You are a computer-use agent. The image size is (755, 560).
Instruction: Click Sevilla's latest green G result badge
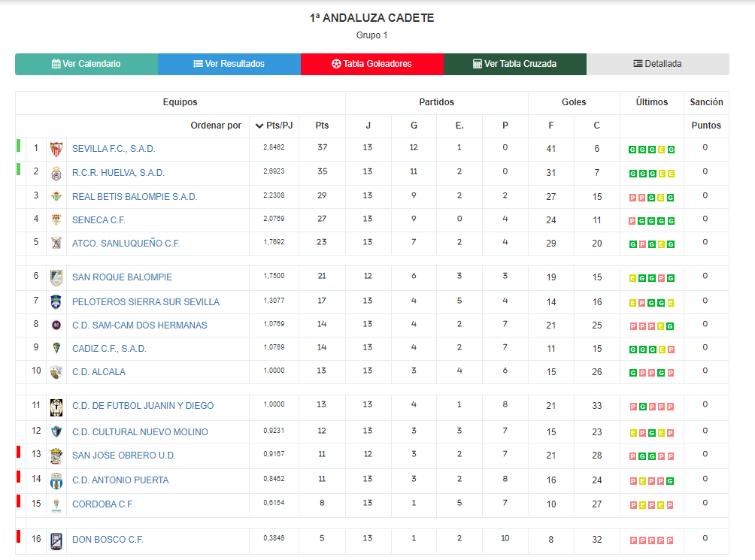coord(671,150)
